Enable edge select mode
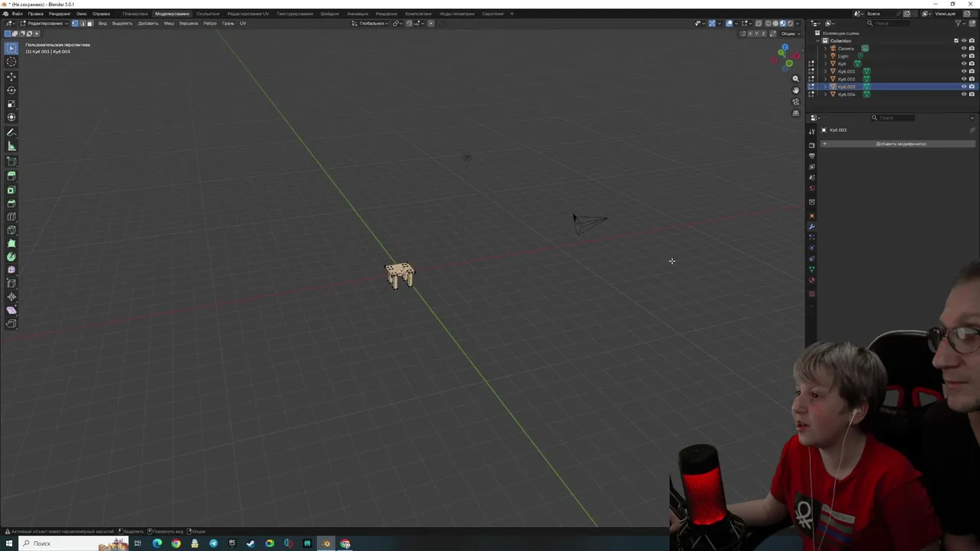 tap(82, 23)
